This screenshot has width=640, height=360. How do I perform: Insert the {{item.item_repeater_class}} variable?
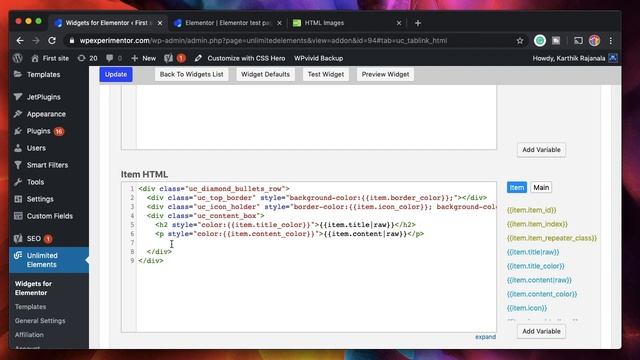pos(552,238)
